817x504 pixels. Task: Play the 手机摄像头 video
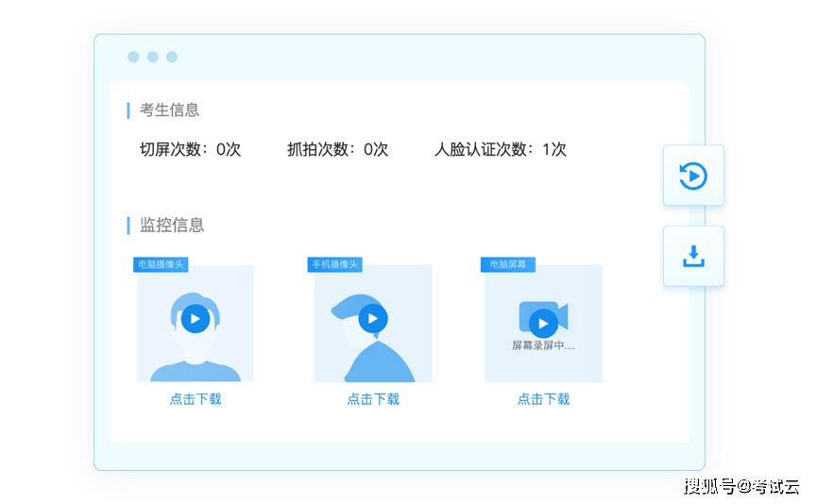373,319
